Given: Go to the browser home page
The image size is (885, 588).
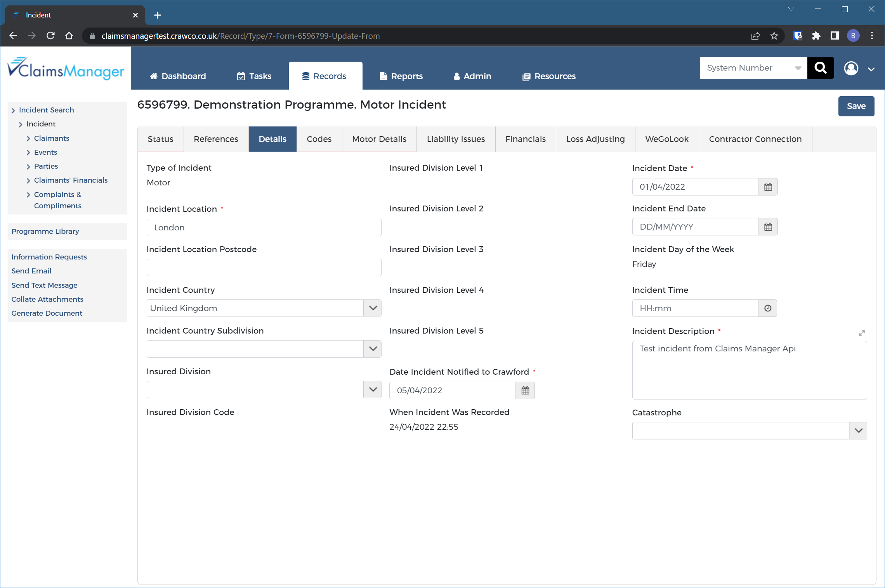Looking at the screenshot, I should (69, 36).
